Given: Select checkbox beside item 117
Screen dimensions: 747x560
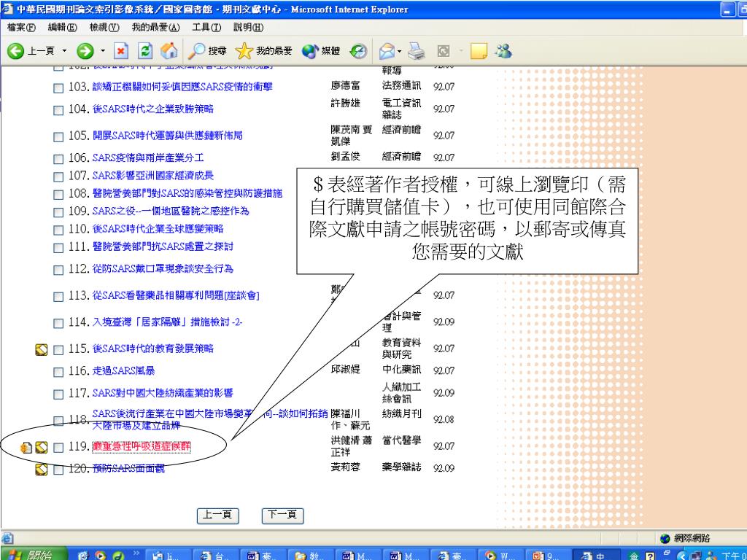Looking at the screenshot, I should coord(58,394).
